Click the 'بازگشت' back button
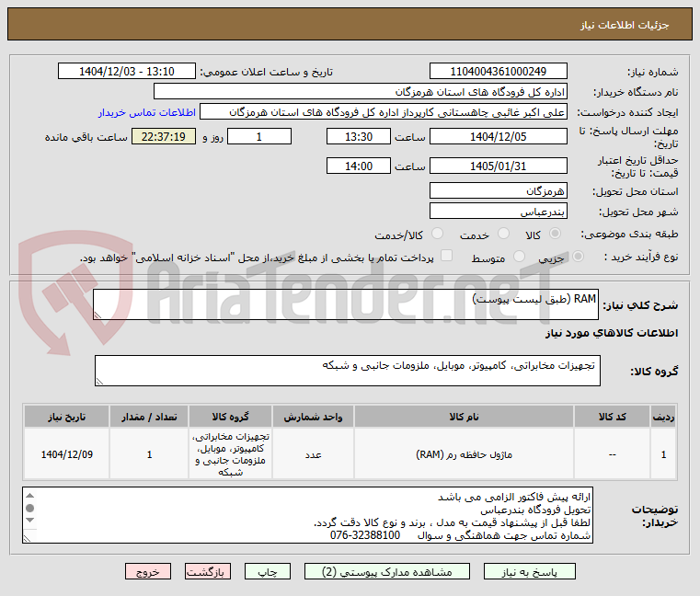Screen dimensions: 700x596 click(x=208, y=571)
